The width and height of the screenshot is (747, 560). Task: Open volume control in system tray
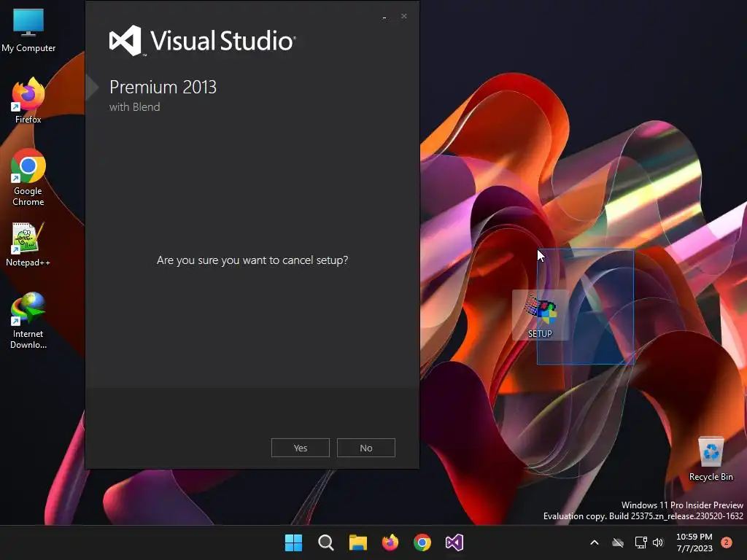(x=658, y=542)
